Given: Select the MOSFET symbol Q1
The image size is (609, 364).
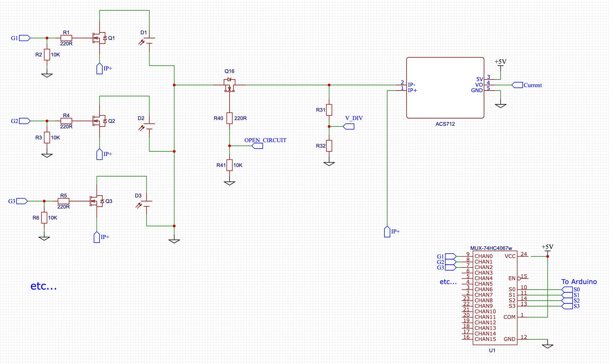Looking at the screenshot, I should [98, 38].
